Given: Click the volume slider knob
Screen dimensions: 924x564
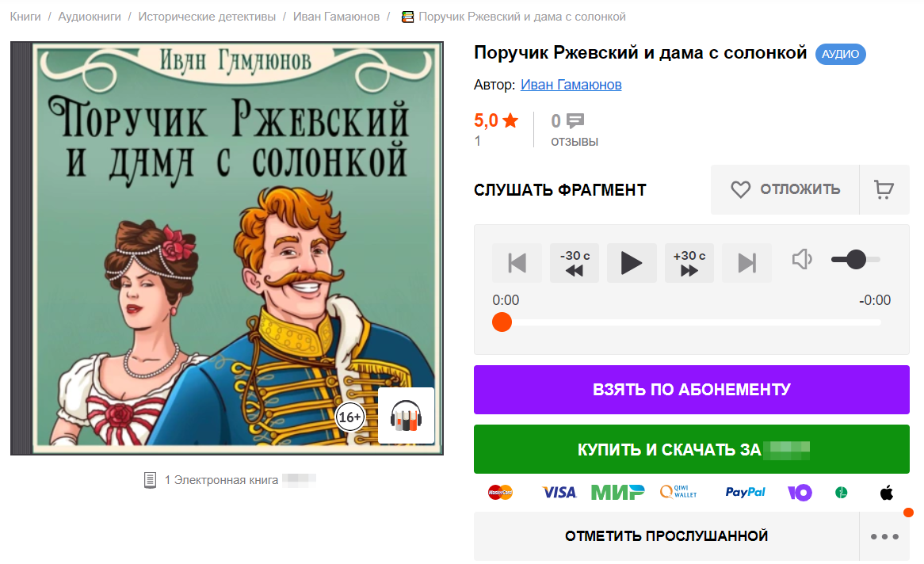Looking at the screenshot, I should click(856, 259).
